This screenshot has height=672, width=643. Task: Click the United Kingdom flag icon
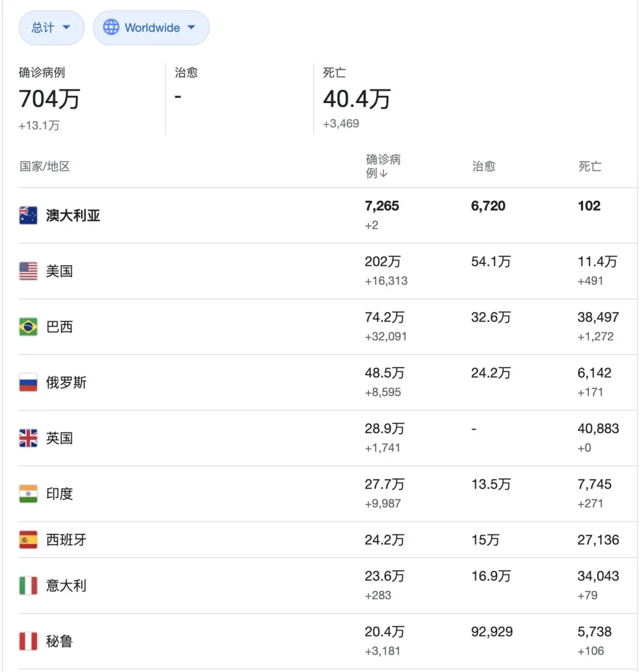point(28,438)
